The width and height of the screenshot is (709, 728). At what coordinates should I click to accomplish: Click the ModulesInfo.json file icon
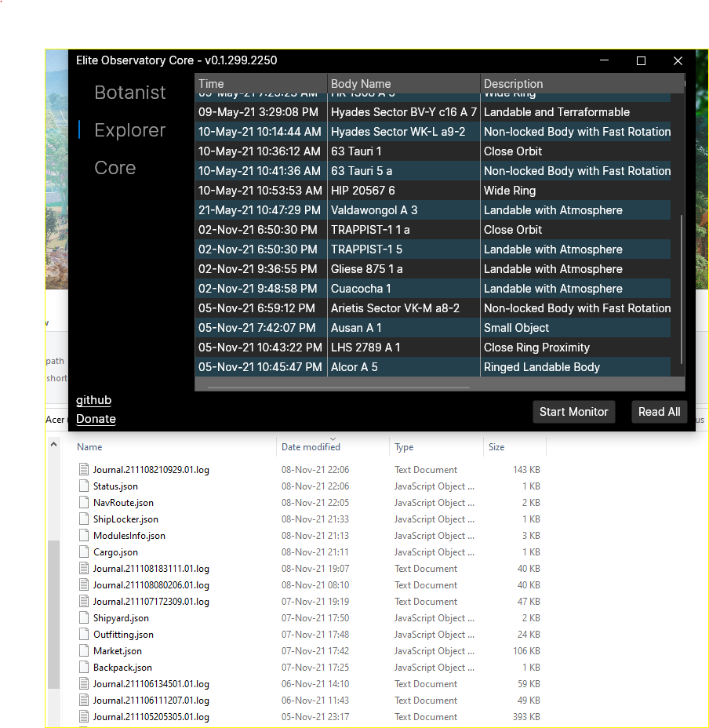coord(84,535)
